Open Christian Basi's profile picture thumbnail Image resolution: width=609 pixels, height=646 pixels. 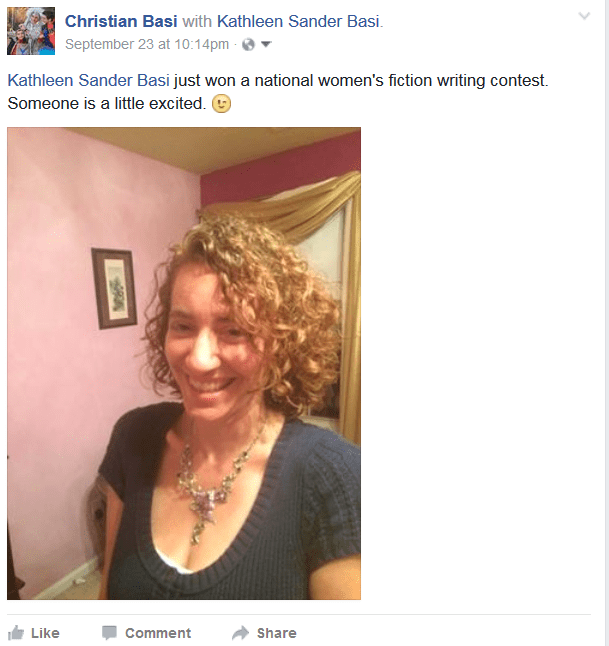pyautogui.click(x=31, y=31)
